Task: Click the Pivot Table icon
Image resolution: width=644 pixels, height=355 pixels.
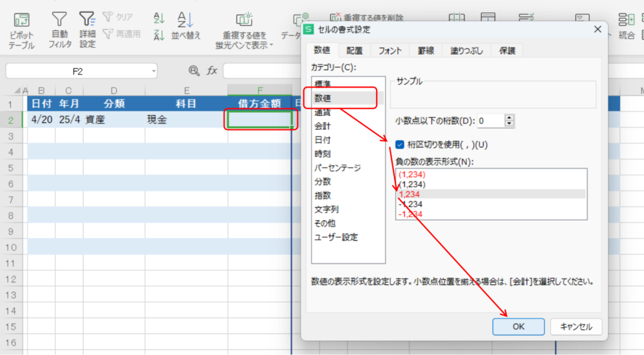Action: click(x=21, y=21)
